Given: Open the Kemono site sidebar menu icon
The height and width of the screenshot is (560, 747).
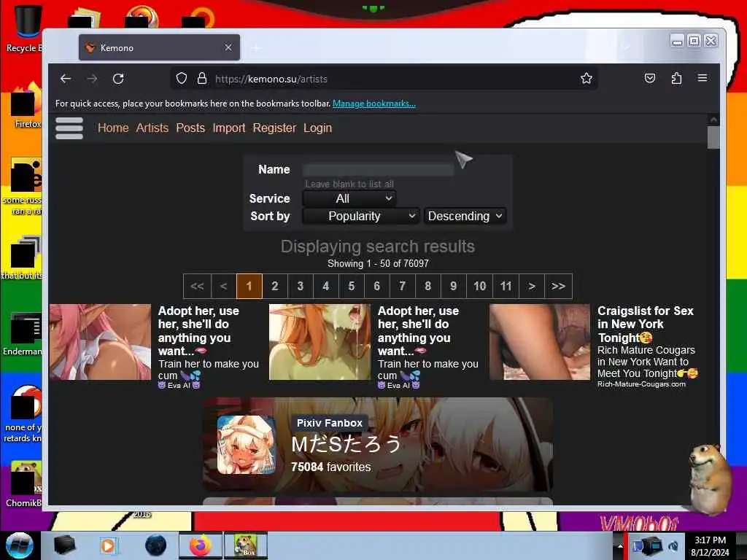Looking at the screenshot, I should pos(69,128).
